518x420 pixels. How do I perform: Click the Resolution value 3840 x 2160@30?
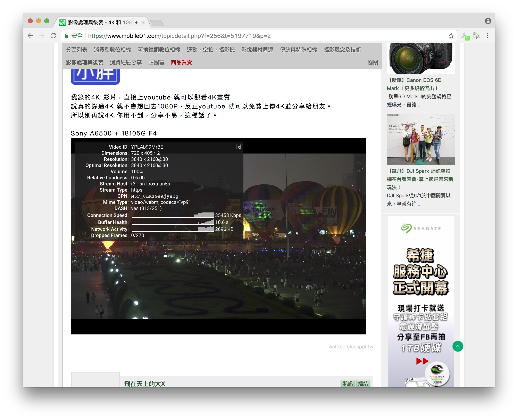coord(149,159)
